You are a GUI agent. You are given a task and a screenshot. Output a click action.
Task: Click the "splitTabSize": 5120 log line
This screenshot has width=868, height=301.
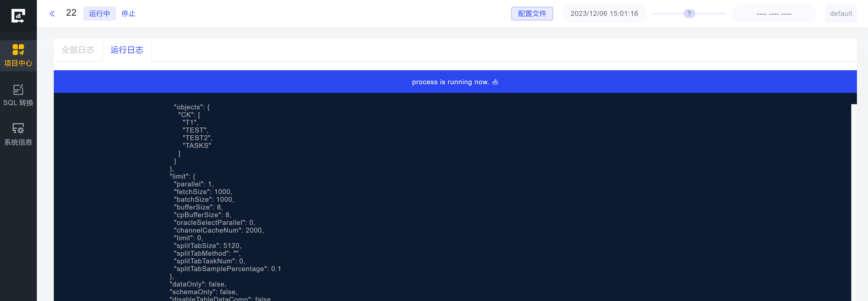click(208, 246)
